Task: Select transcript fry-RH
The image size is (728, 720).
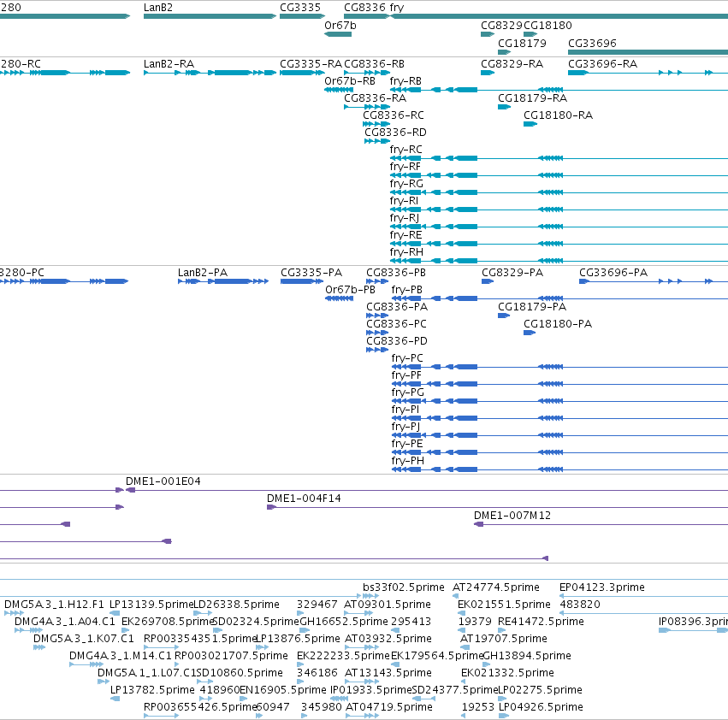Action: [559, 261]
